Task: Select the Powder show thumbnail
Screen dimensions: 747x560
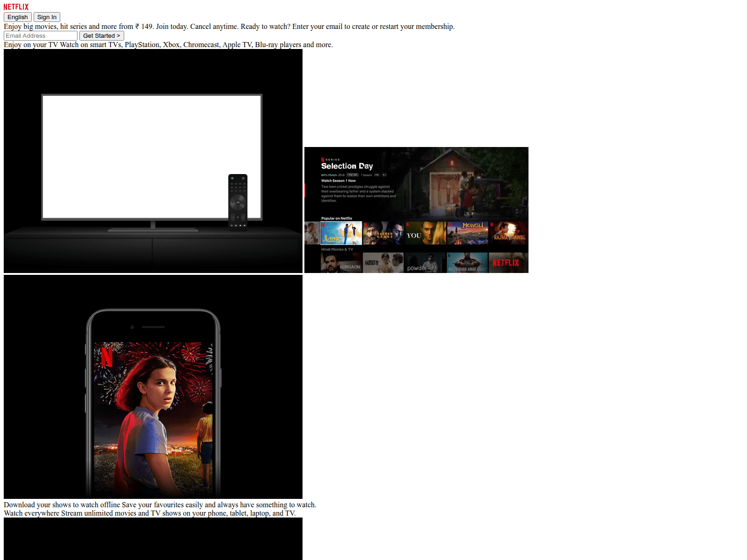Action: [425, 263]
